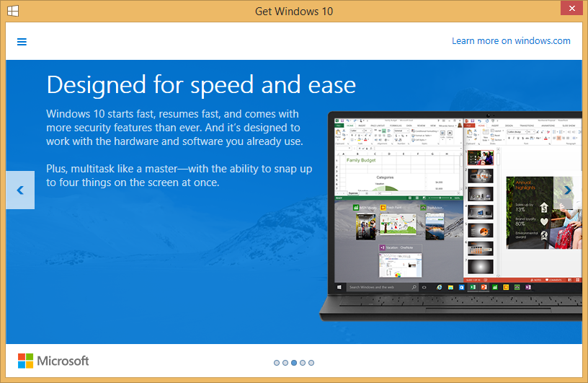
Task: Click the Excel icon on the laptop taskbar
Action: pos(473,287)
